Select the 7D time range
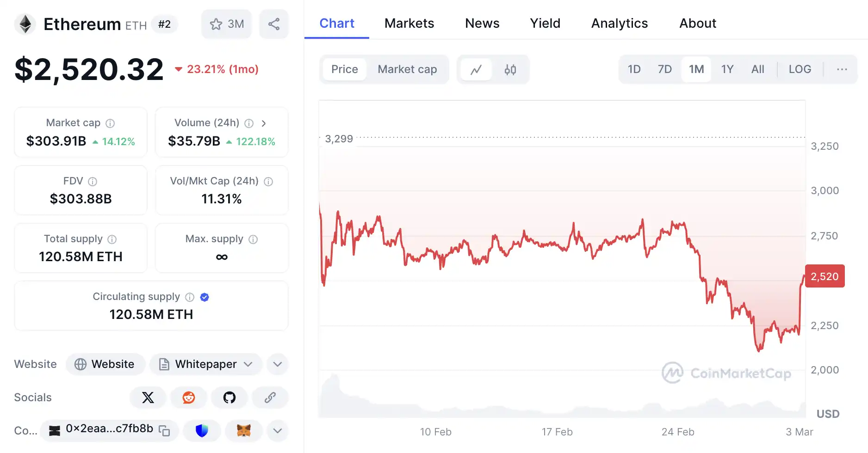The height and width of the screenshot is (453, 868). (664, 69)
